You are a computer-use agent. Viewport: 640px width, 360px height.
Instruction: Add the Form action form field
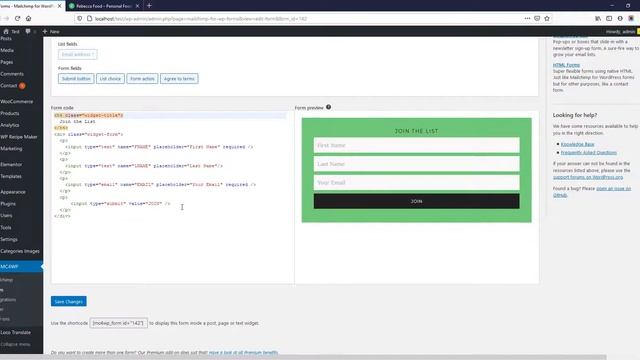(142, 78)
